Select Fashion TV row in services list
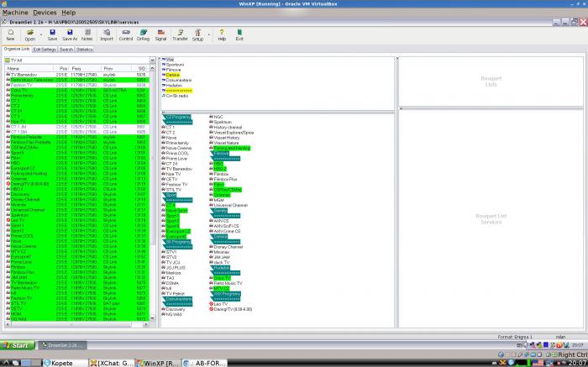Viewport: 588px width, 367px height. point(77,85)
